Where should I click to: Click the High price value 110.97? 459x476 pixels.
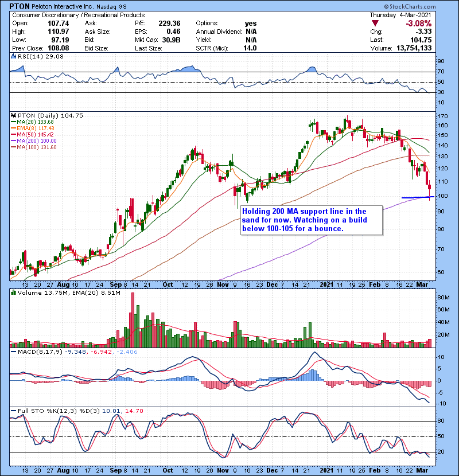click(x=59, y=32)
